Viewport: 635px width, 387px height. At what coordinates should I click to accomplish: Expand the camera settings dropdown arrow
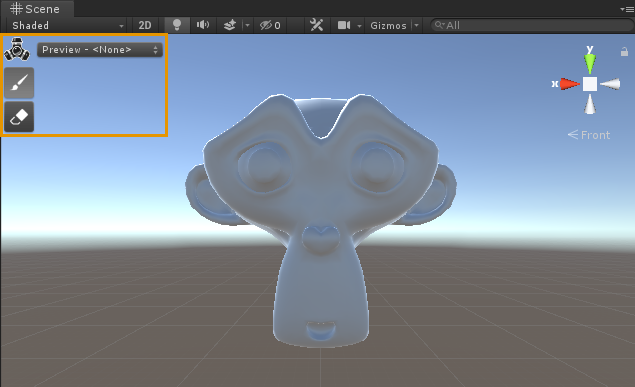point(359,25)
